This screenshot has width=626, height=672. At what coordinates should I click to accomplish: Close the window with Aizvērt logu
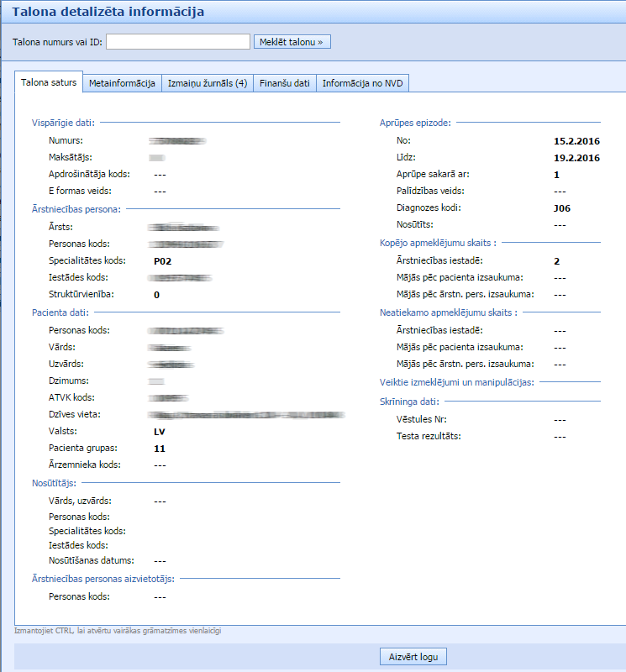point(412,656)
